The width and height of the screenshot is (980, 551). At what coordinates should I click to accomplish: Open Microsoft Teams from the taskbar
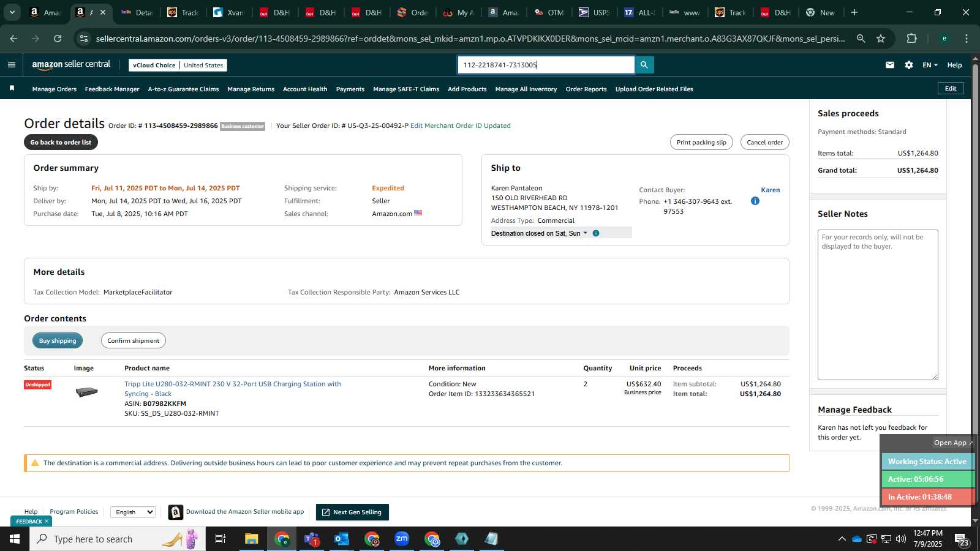pyautogui.click(x=312, y=539)
